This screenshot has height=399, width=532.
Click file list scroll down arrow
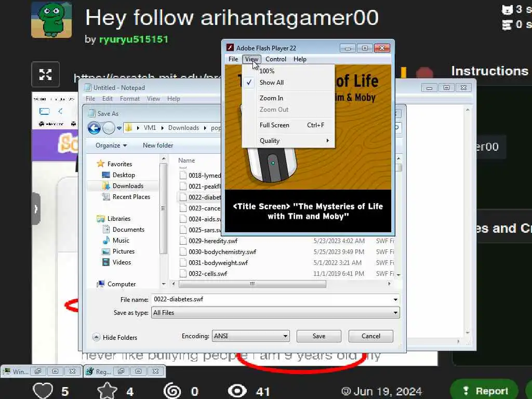398,275
